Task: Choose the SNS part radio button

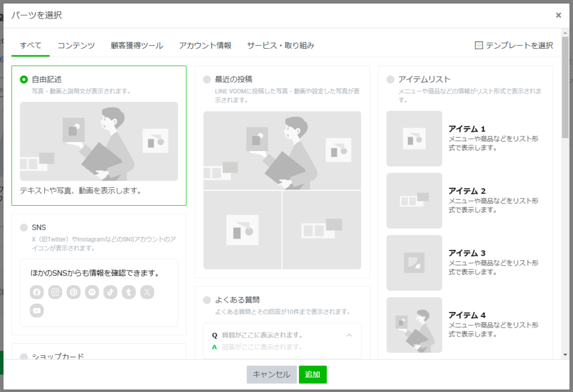Action: click(24, 228)
